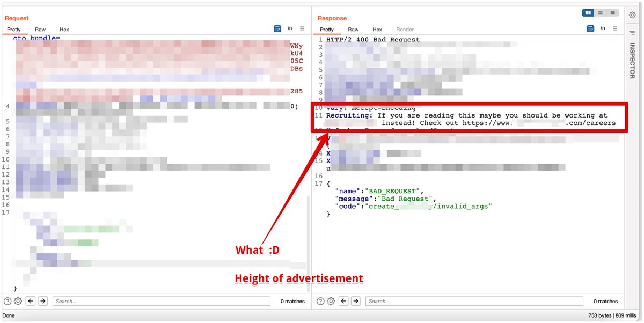Select the side-by-side layout icon

[x=587, y=12]
